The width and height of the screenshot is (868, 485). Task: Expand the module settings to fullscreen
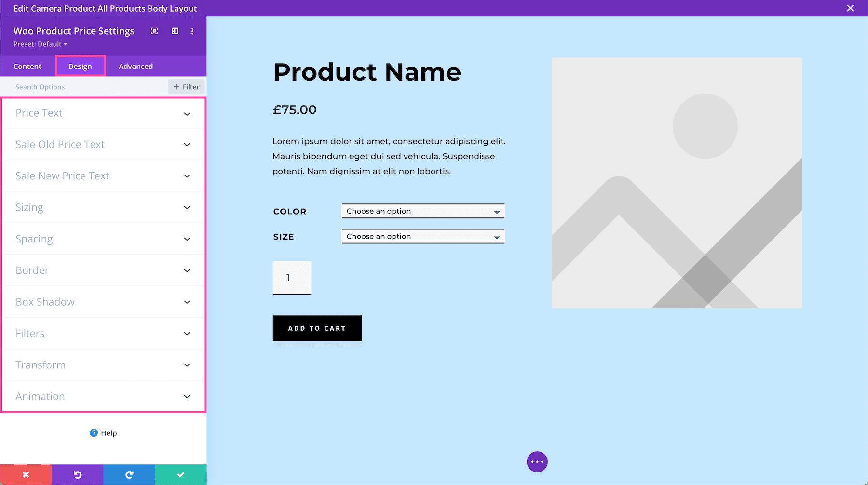[154, 31]
